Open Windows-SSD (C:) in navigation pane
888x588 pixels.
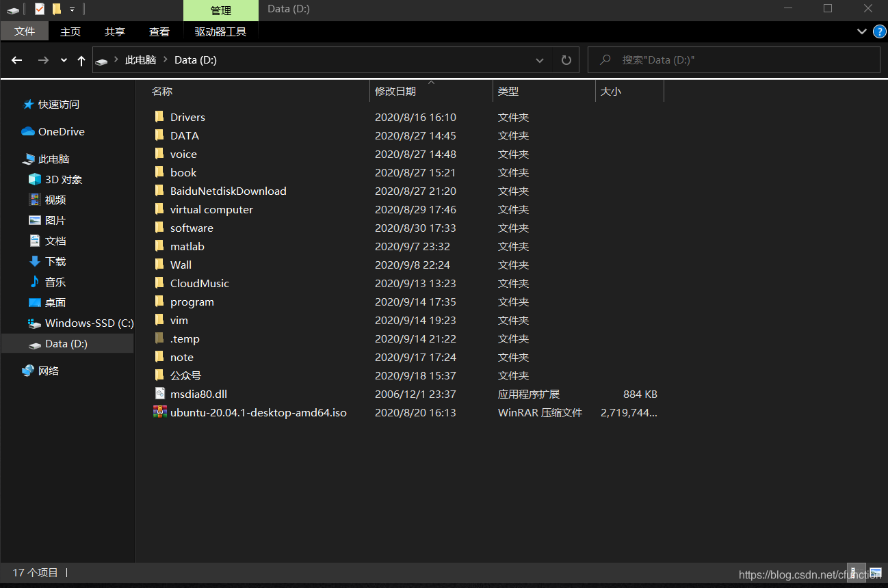[x=89, y=323]
